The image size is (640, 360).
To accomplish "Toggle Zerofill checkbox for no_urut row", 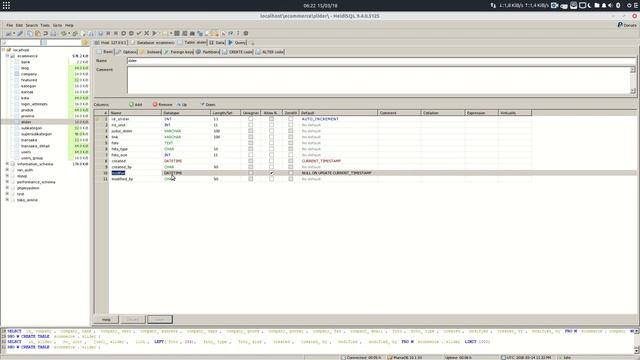I will 291,125.
